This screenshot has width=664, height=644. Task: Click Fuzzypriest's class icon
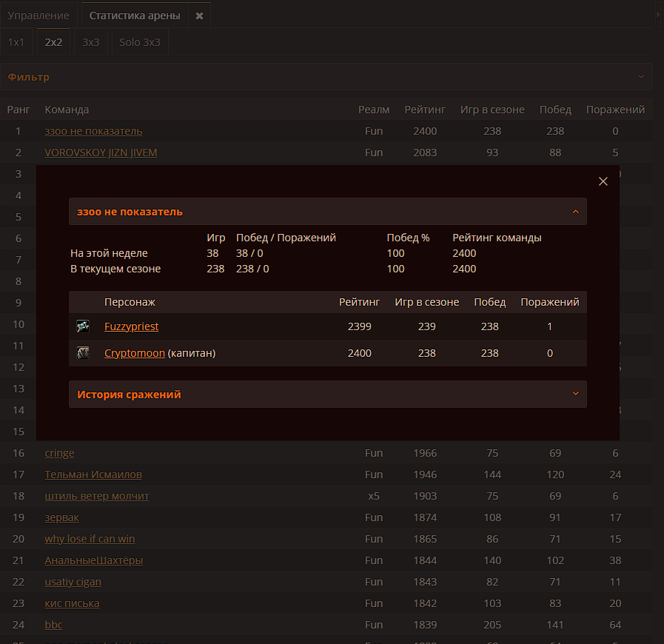(x=83, y=326)
